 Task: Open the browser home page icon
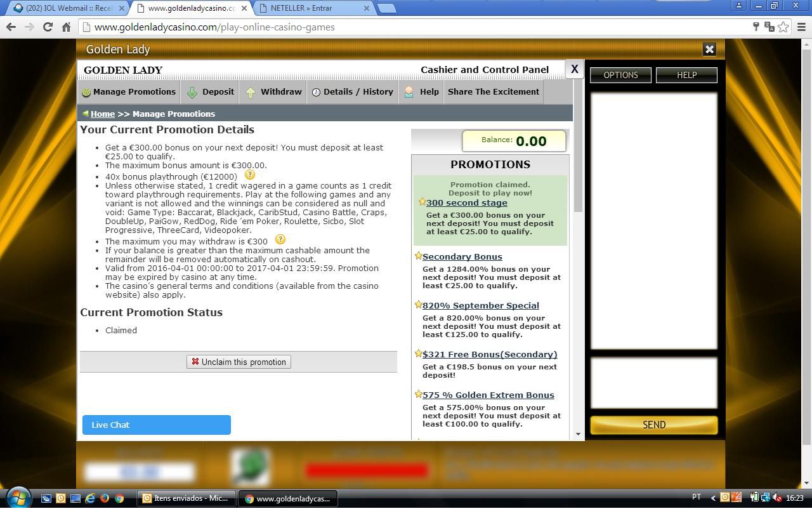click(66, 27)
